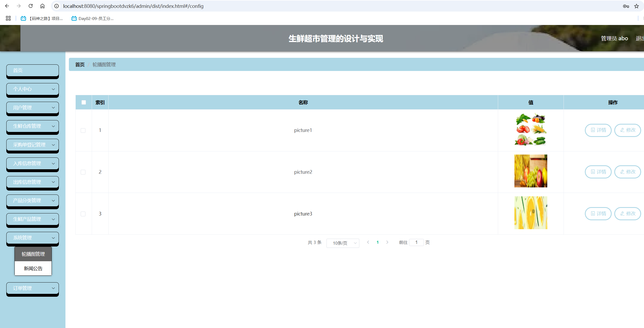This screenshot has height=328, width=644.
Task: Select 轮播图管理 submenu item
Action: tap(33, 254)
